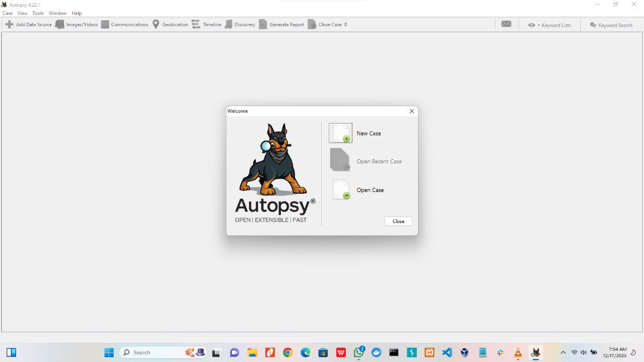Open the terminal icon in the taskbar
The image size is (644, 362).
(x=394, y=352)
